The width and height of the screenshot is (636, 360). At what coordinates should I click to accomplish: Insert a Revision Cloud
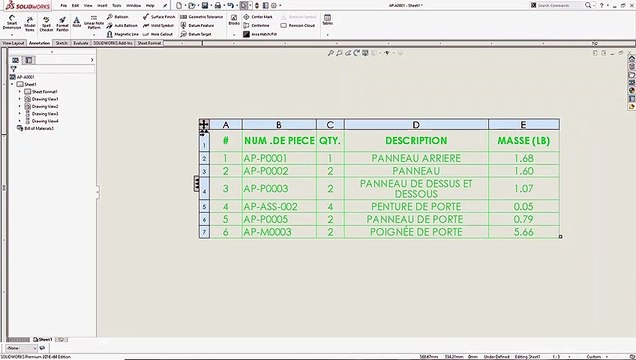(298, 26)
